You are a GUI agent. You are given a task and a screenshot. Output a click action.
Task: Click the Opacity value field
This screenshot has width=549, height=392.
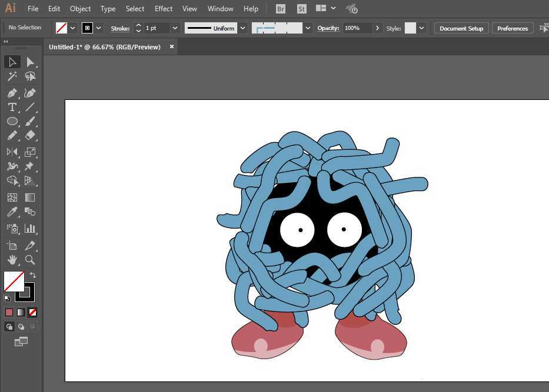tap(357, 28)
